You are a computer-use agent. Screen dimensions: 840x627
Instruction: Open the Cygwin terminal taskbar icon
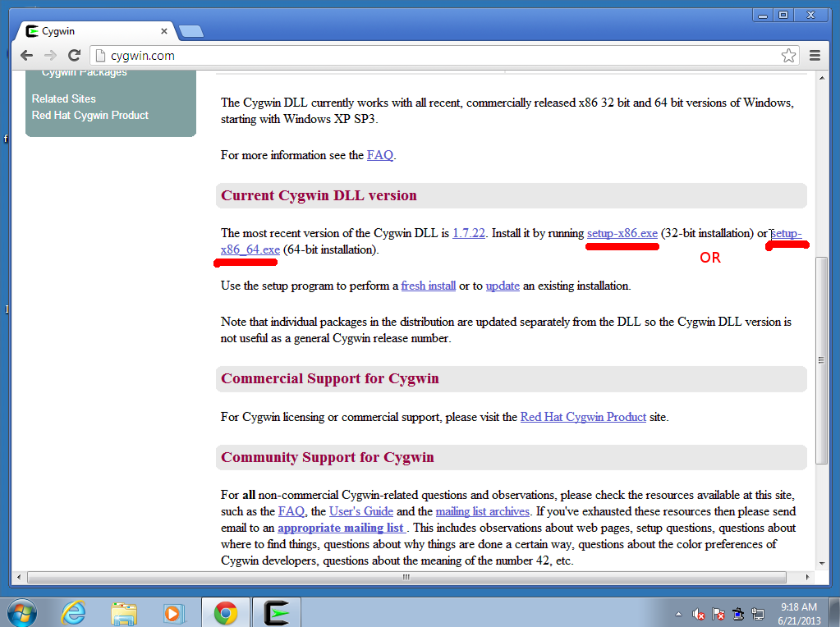[277, 613]
